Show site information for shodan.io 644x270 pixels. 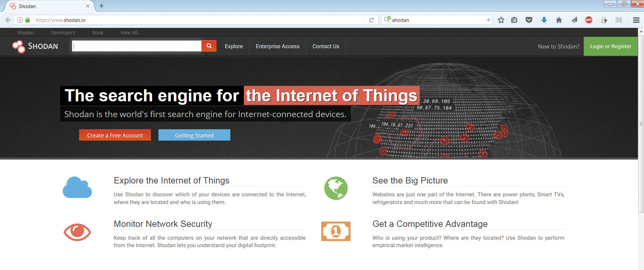pyautogui.click(x=20, y=20)
